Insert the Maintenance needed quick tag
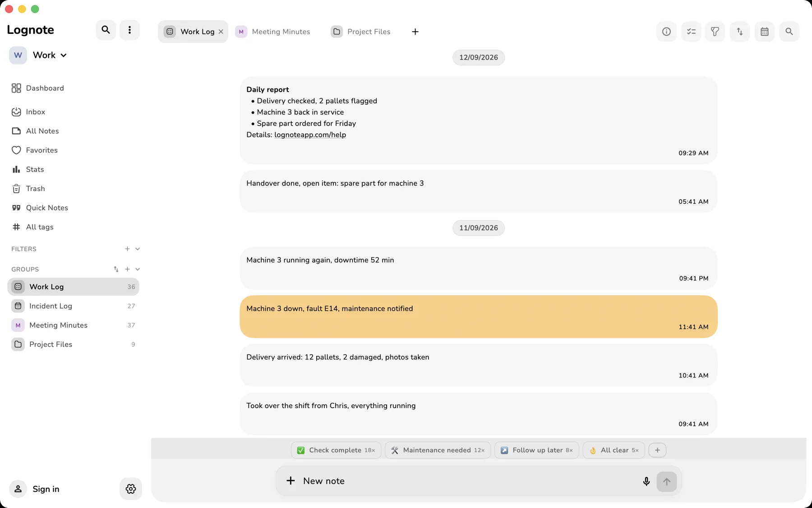 click(438, 450)
